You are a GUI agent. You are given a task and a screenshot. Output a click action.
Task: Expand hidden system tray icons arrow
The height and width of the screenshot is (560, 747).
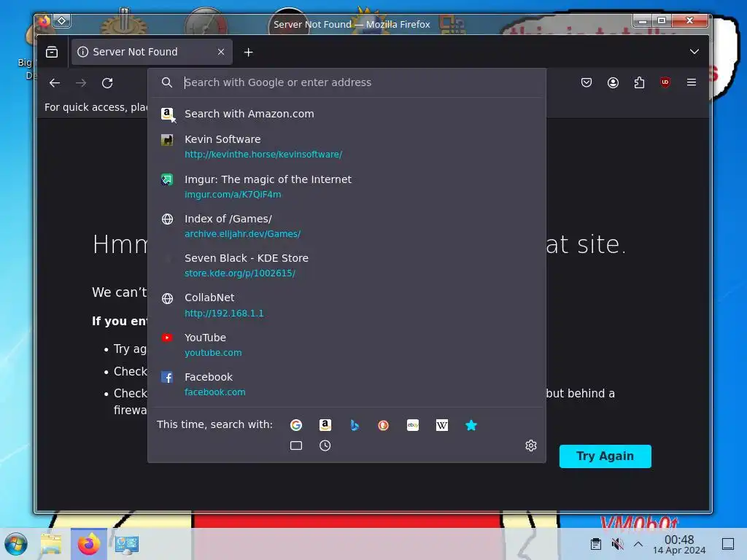coord(638,544)
